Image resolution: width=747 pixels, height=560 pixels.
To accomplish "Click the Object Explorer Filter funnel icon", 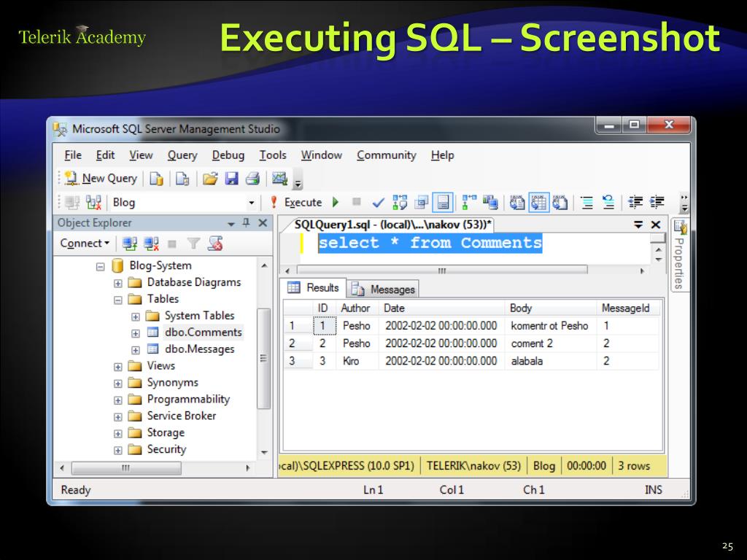I will (193, 244).
